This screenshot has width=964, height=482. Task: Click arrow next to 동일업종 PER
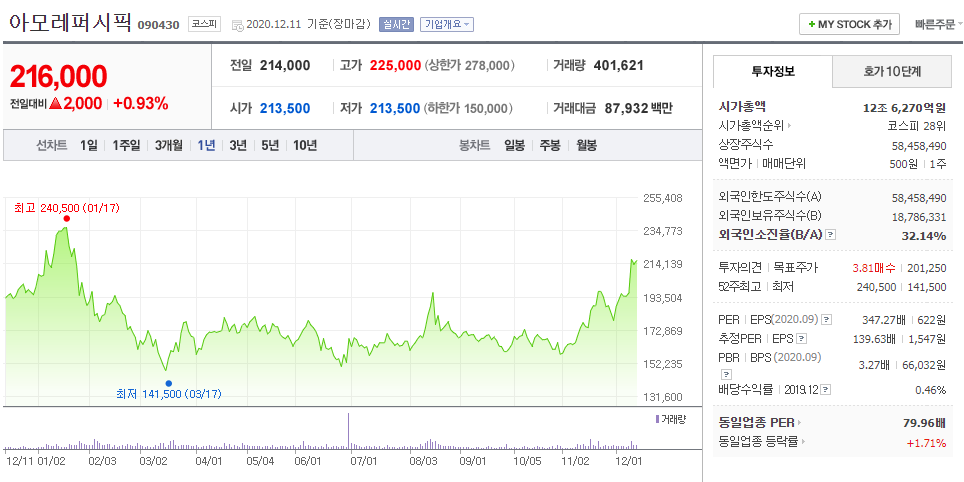(x=800, y=423)
